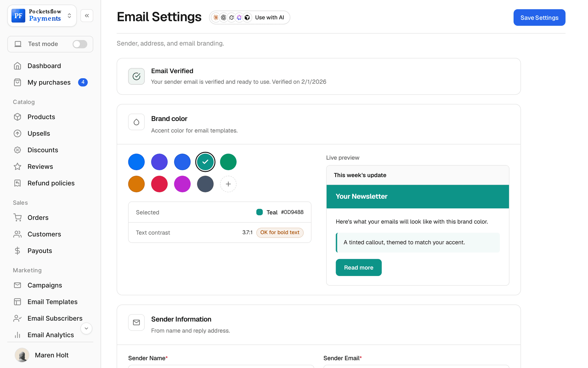Pick the slate gray color swatch
This screenshot has height=368, width=588.
click(x=205, y=184)
